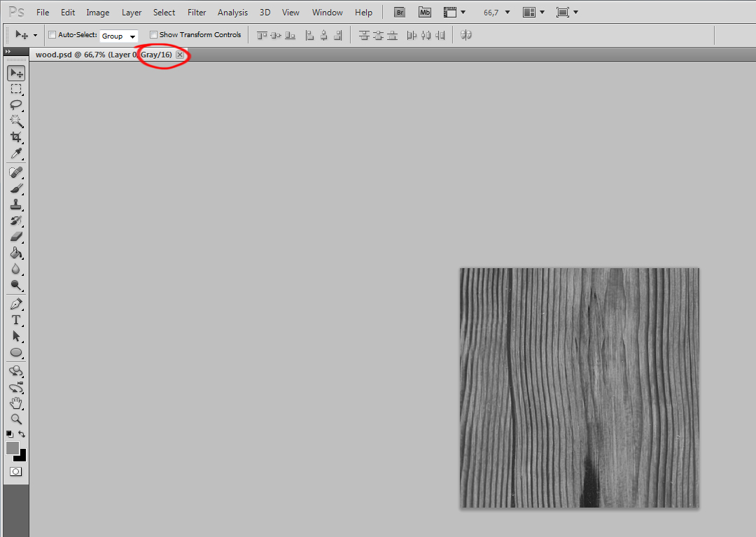Select the Zoom tool
This screenshot has width=756, height=537.
click(16, 419)
